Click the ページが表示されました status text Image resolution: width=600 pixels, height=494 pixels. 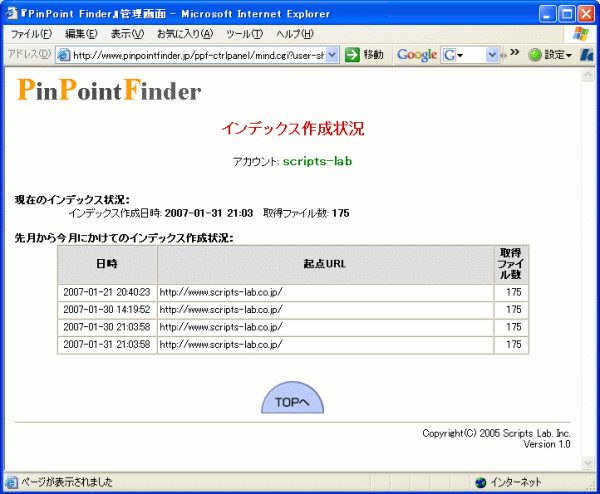[x=67, y=482]
